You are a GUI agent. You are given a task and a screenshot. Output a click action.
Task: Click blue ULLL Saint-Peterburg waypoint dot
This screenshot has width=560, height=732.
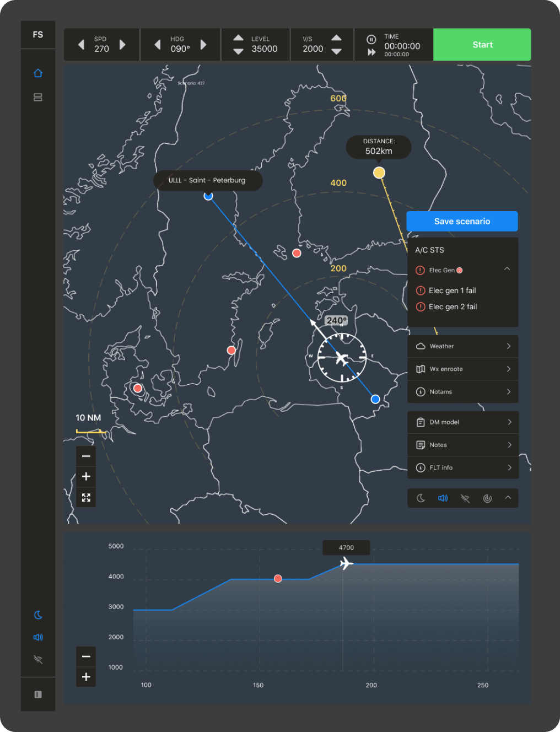208,196
